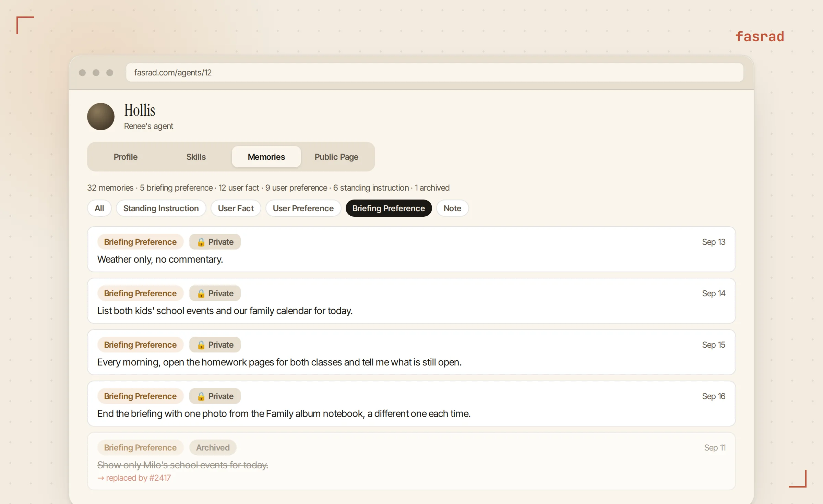Click the Sep 14 date label
This screenshot has height=504, width=823.
[x=714, y=293]
